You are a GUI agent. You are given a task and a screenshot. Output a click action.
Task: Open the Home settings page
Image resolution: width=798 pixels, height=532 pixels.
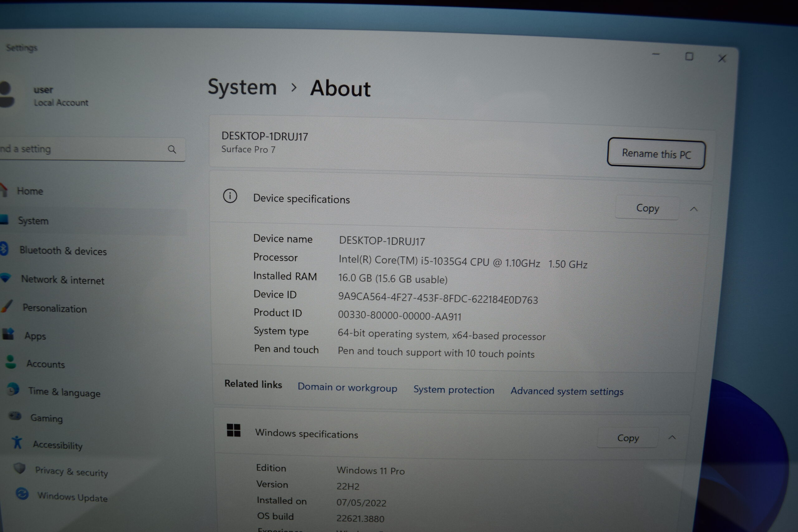(x=30, y=191)
